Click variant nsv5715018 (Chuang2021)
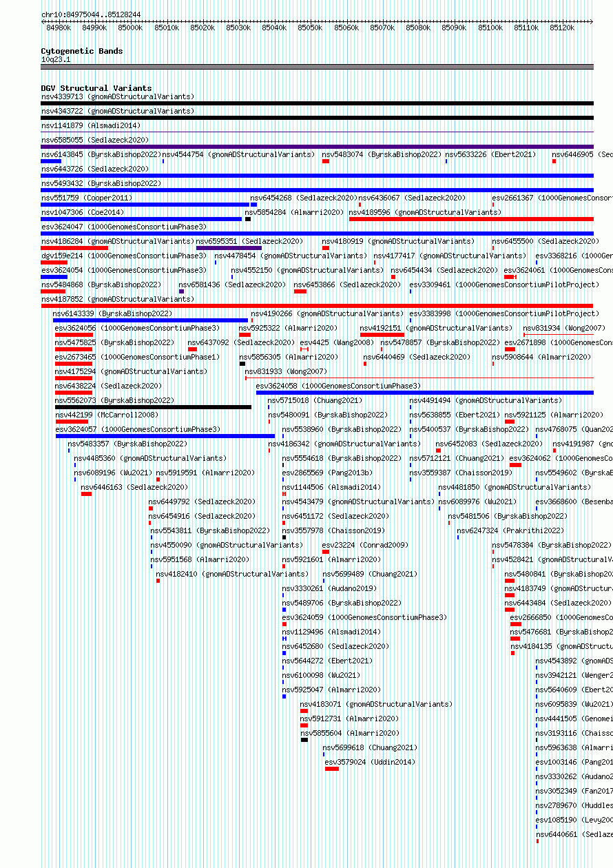Image resolution: width=613 pixels, height=868 pixels. click(x=315, y=400)
